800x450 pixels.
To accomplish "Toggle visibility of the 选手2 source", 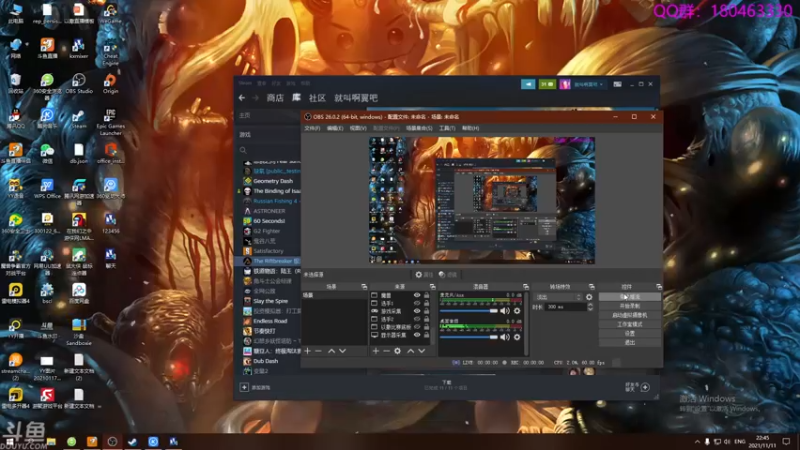I will [x=417, y=319].
